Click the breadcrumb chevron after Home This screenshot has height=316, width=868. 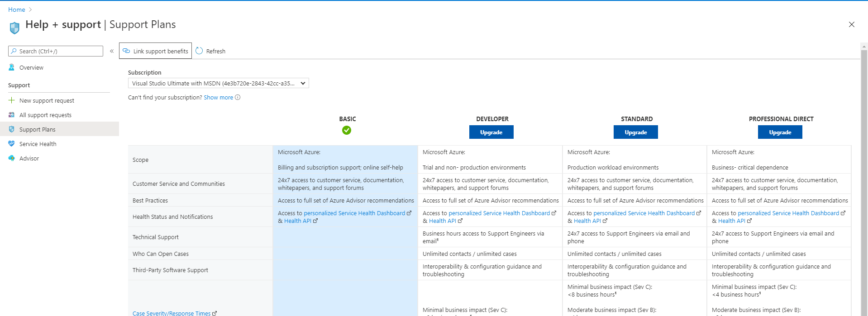[30, 9]
